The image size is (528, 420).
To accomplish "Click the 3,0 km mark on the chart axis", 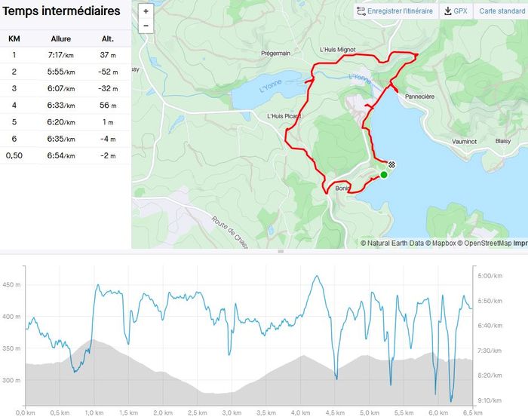I will tap(231, 412).
